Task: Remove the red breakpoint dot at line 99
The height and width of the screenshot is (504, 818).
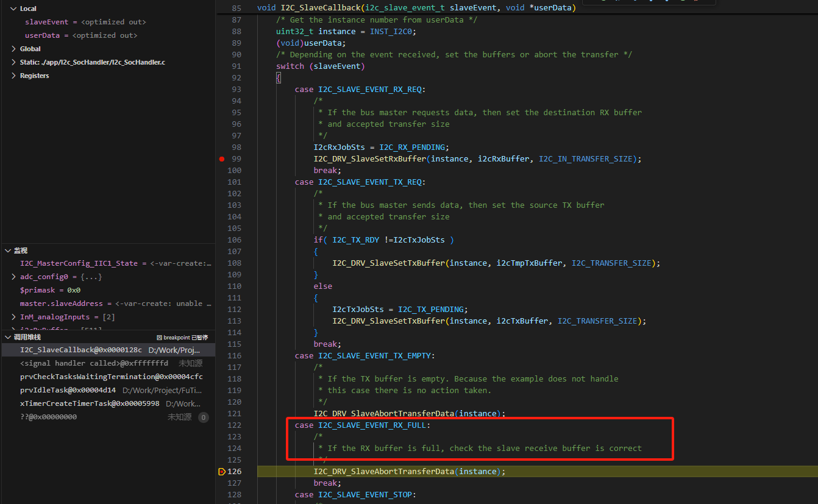Action: pos(222,158)
